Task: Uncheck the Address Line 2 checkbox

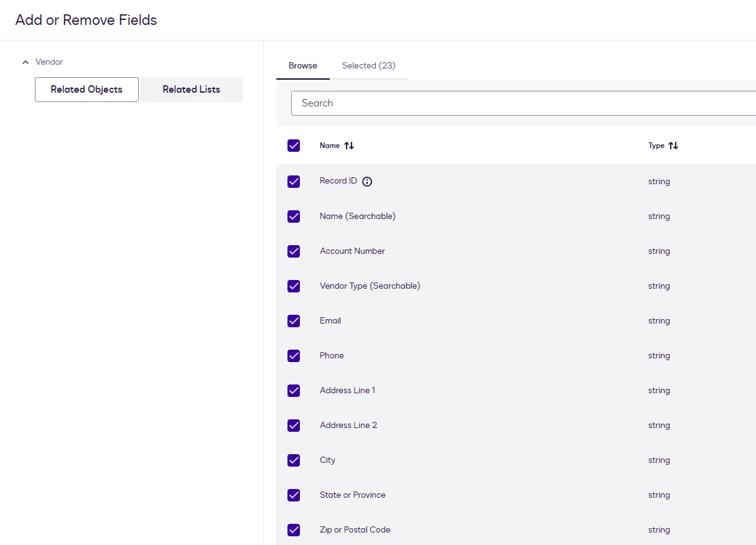Action: [x=294, y=426]
